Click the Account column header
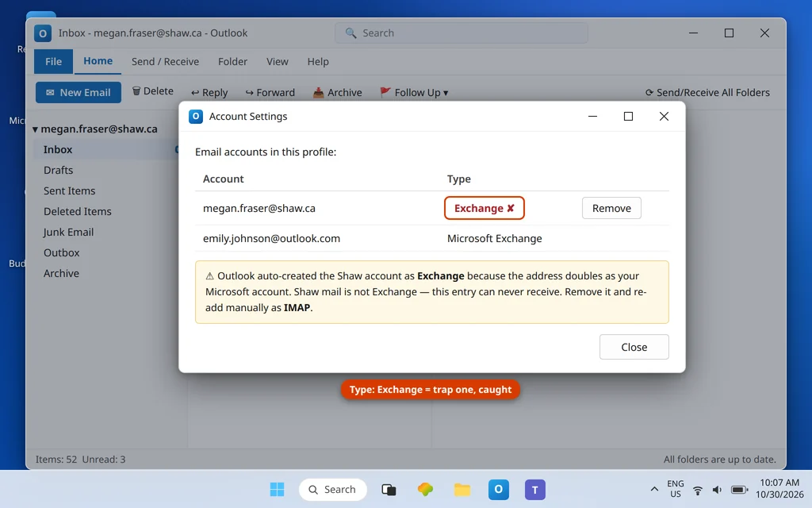 (x=223, y=179)
